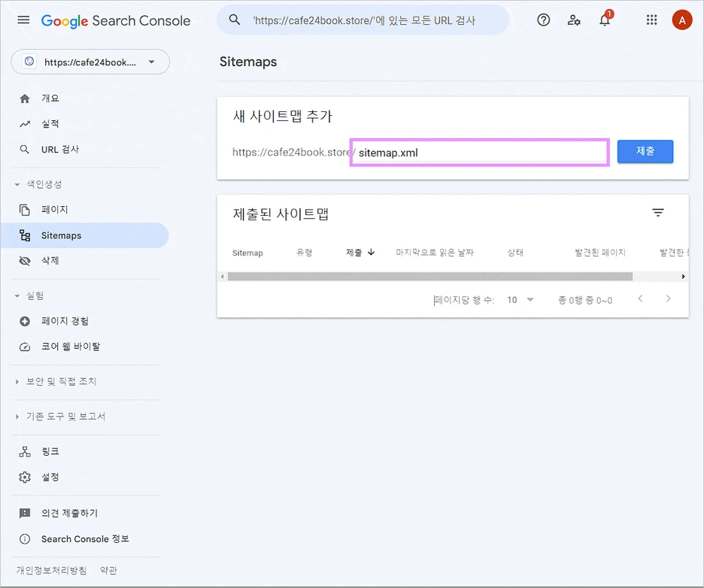Viewport: 704px width, 588px height.
Task: Open the Google apps launcher grid
Action: click(651, 20)
